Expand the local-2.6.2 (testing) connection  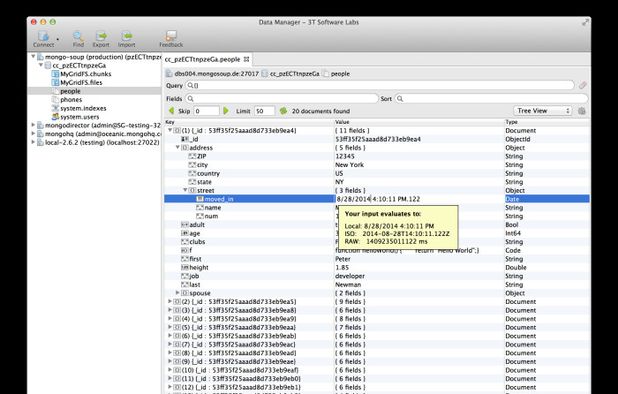pyautogui.click(x=33, y=142)
